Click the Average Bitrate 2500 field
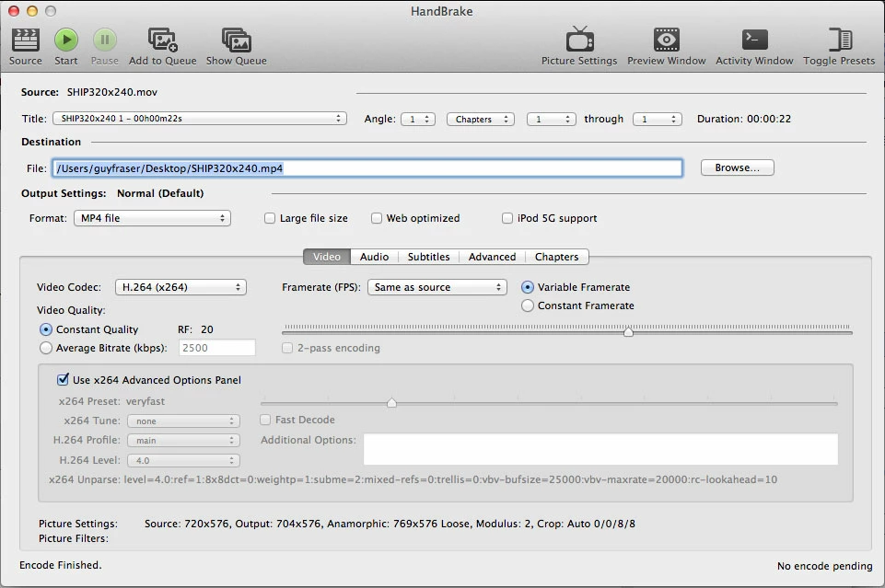Viewport: 885px width, 588px height. click(x=216, y=348)
